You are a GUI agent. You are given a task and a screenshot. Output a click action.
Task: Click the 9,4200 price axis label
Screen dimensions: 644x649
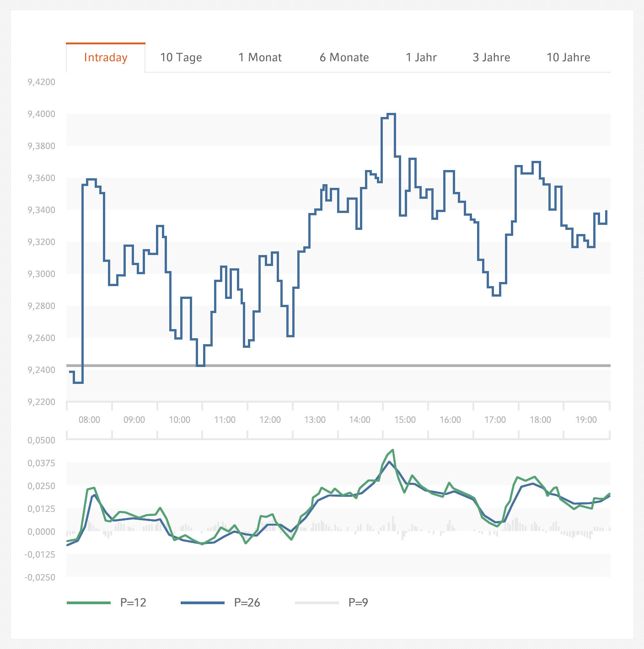pyautogui.click(x=41, y=82)
